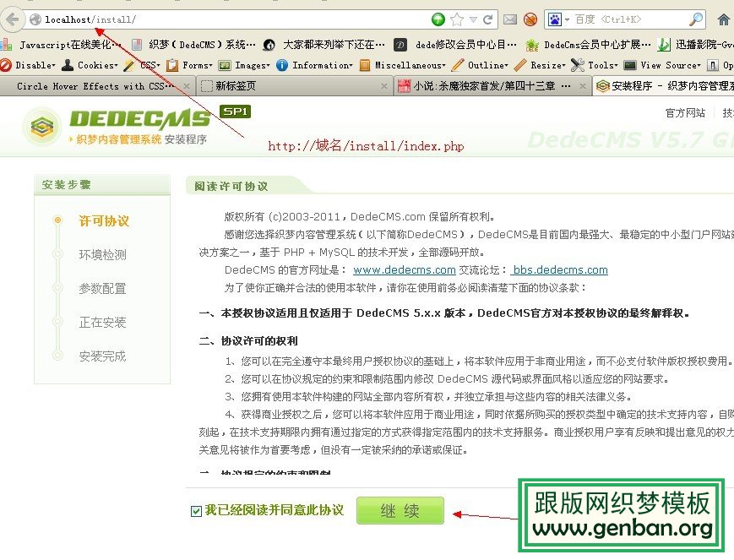The height and width of the screenshot is (560, 734).
Task: Click the 参数配置 step in sidebar
Action: 102,288
